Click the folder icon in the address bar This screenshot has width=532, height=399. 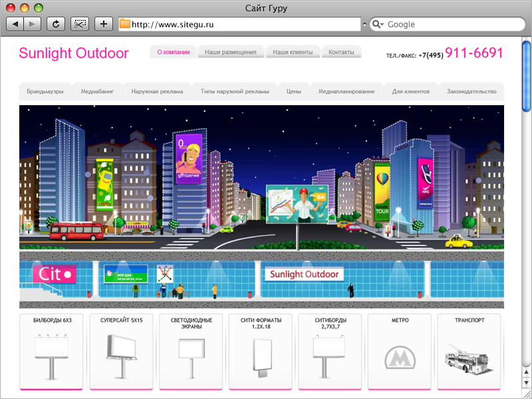125,24
